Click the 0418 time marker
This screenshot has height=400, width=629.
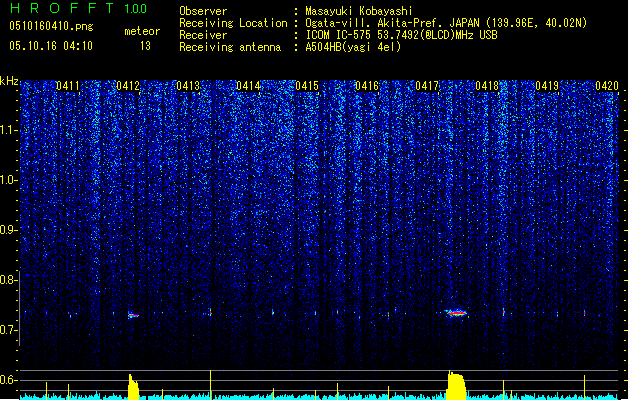pos(487,86)
